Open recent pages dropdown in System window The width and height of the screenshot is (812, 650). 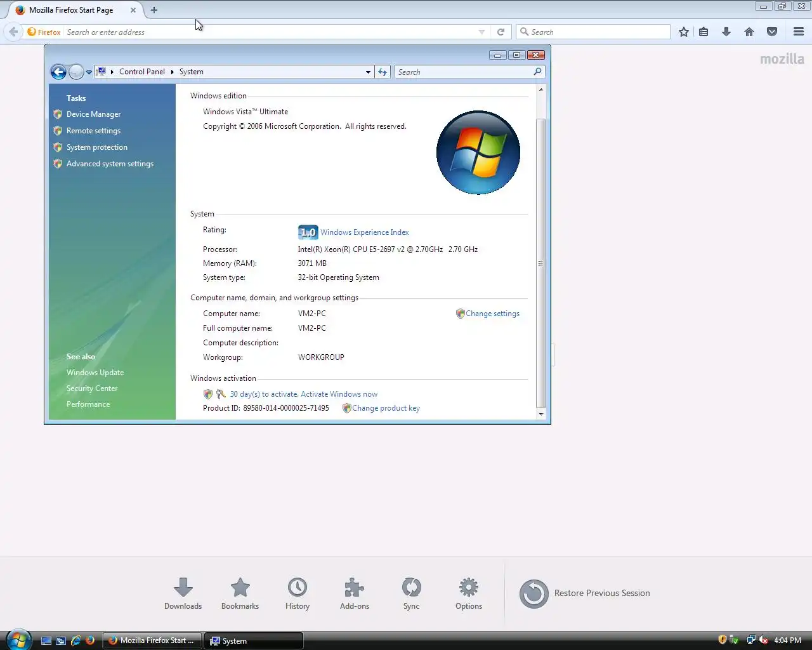(x=89, y=72)
